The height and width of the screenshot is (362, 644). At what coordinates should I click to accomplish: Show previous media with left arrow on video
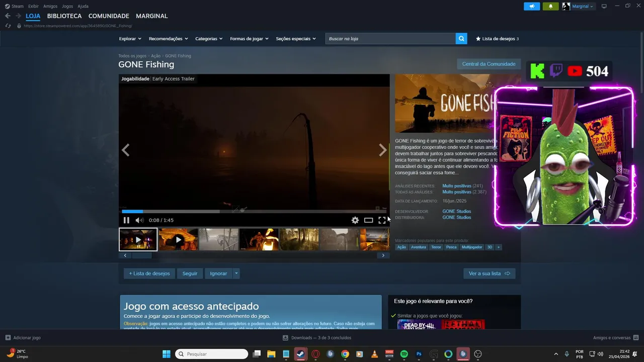click(126, 150)
